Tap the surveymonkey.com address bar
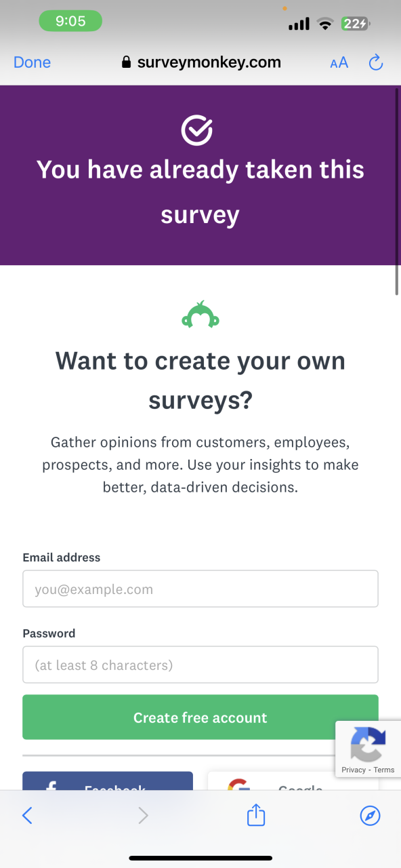The height and width of the screenshot is (868, 401). (200, 62)
